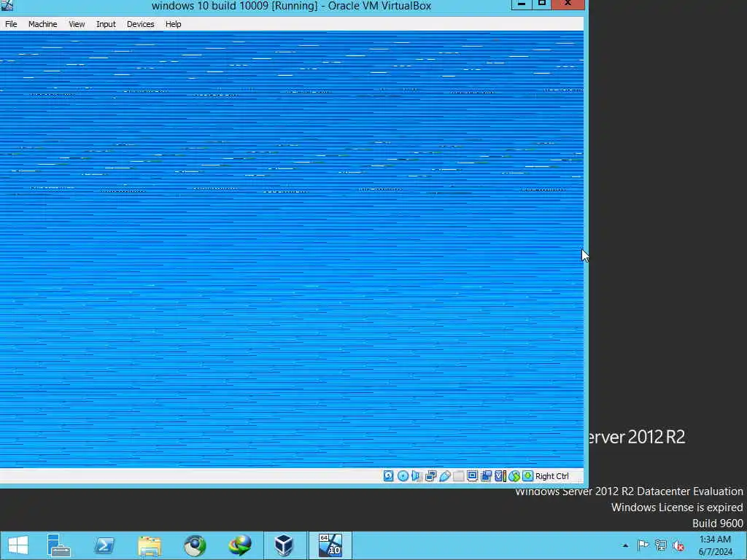747x560 pixels.
Task: Click the video capture status icon
Action: [x=486, y=475]
